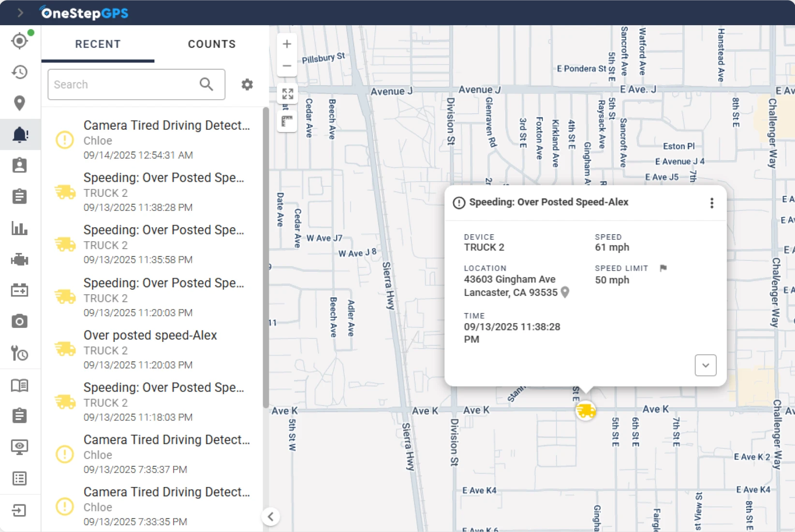
Task: Switch to the RECENT tab
Action: point(98,44)
